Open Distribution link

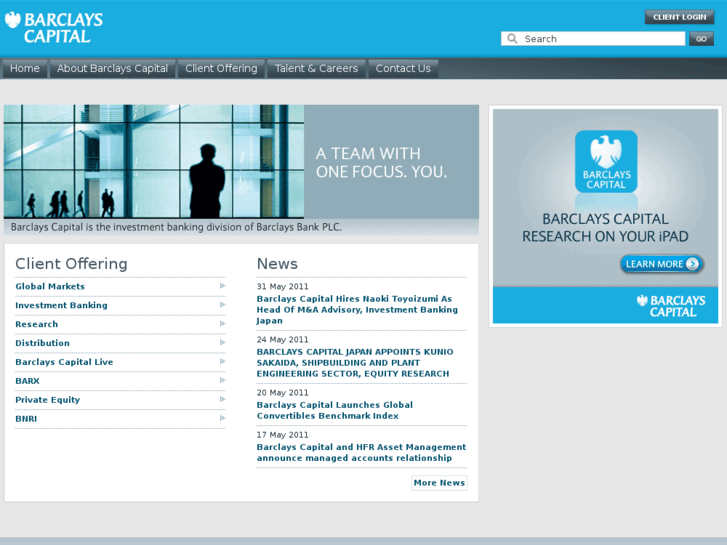(42, 343)
